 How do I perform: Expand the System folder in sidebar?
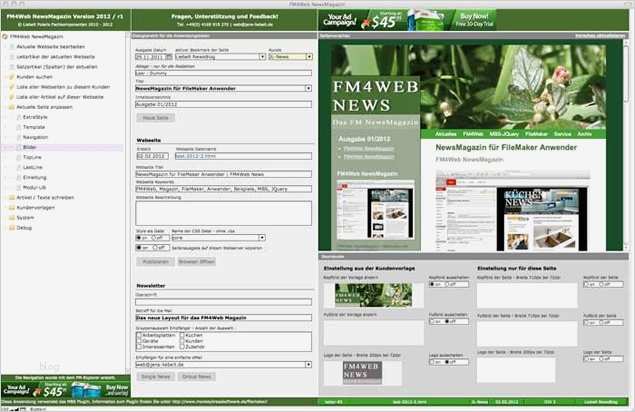12,218
